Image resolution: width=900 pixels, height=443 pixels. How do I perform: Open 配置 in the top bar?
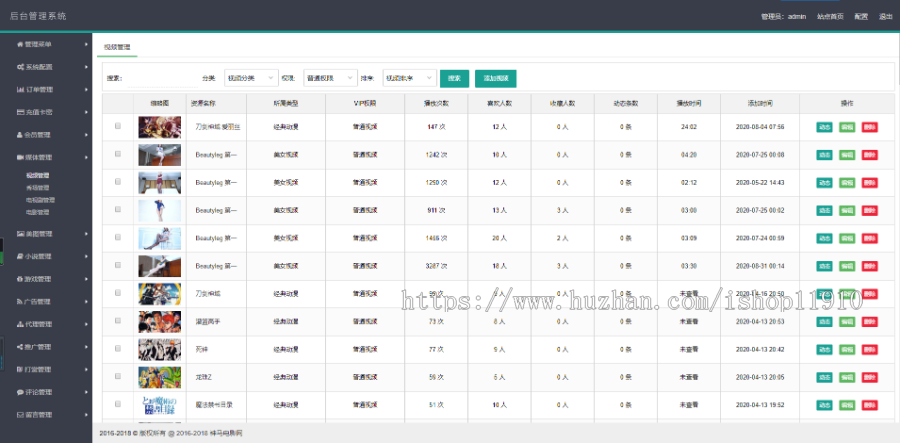[861, 17]
